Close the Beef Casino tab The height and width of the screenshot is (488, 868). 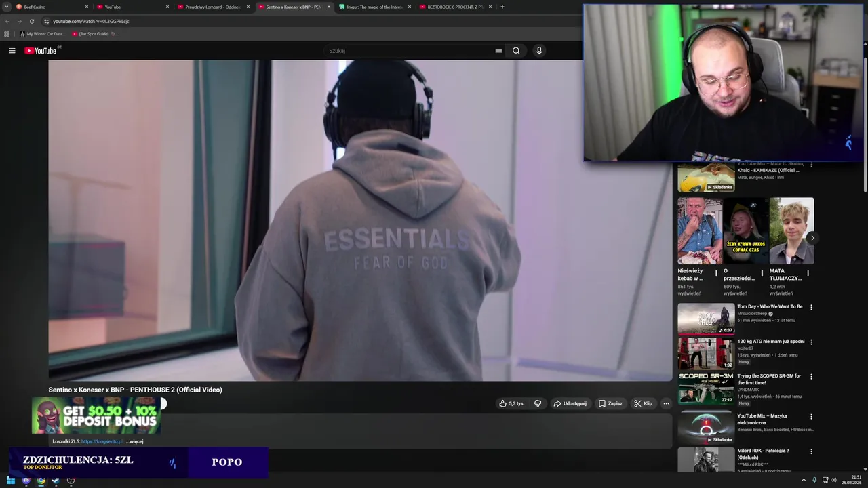(87, 7)
